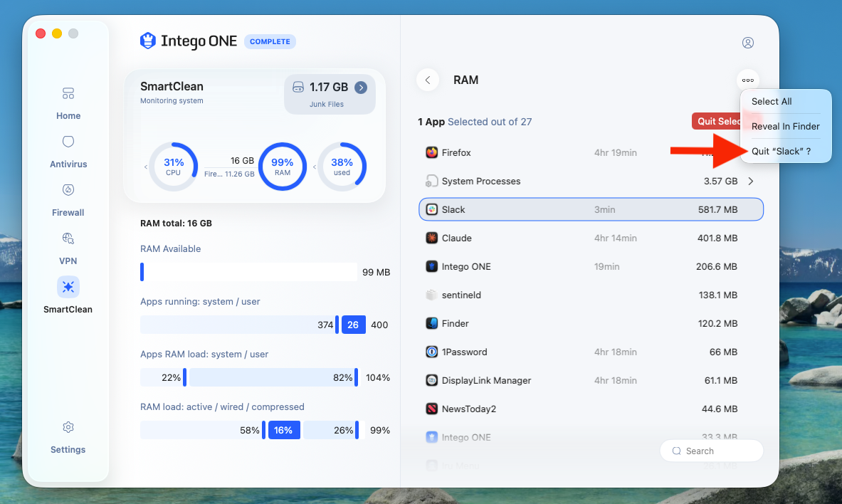This screenshot has height=504, width=842.
Task: Expand System Processes with the chevron
Action: point(751,181)
